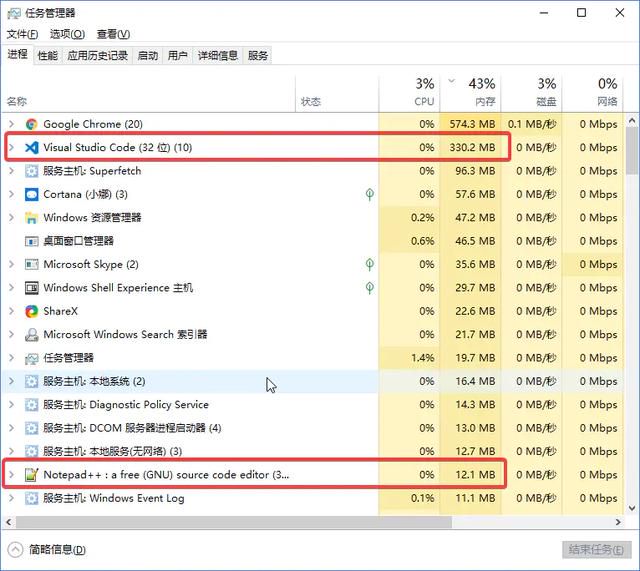Sort by the 状态 column header
The height and width of the screenshot is (571, 640).
click(337, 93)
